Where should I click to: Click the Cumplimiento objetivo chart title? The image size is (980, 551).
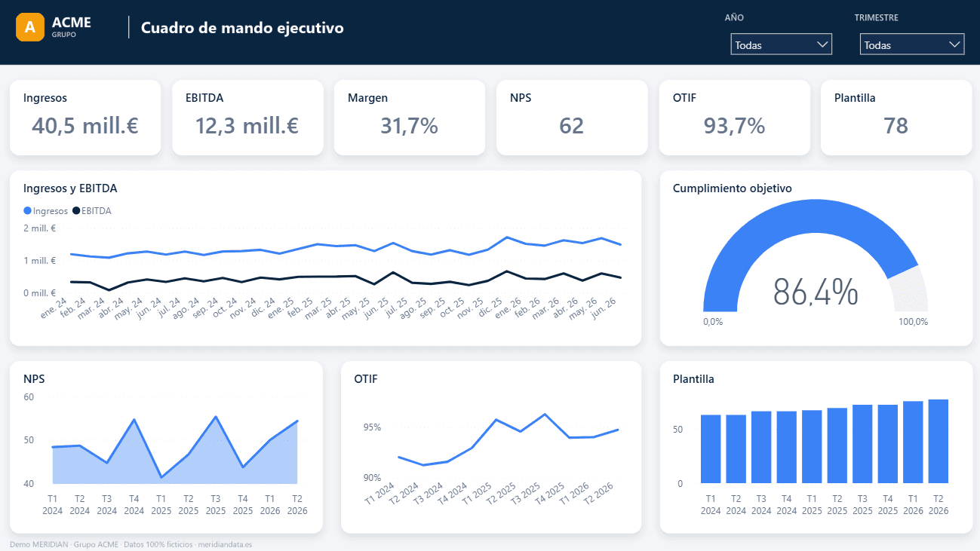(x=732, y=188)
